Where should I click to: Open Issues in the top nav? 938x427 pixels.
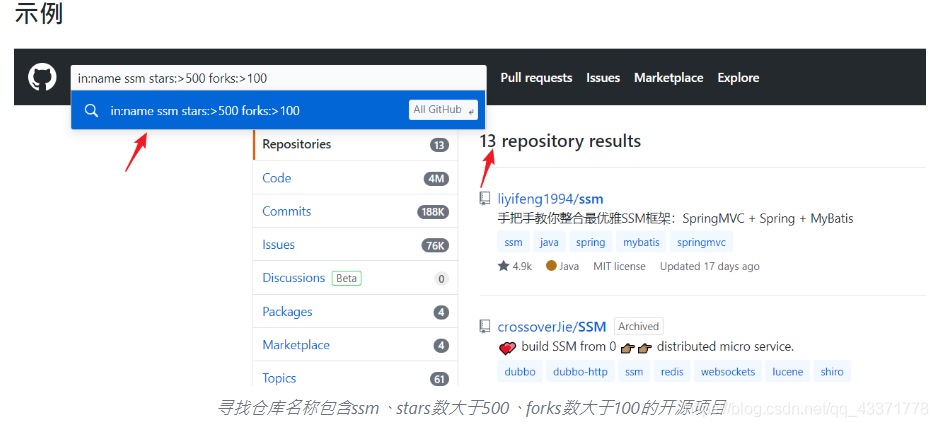(603, 78)
